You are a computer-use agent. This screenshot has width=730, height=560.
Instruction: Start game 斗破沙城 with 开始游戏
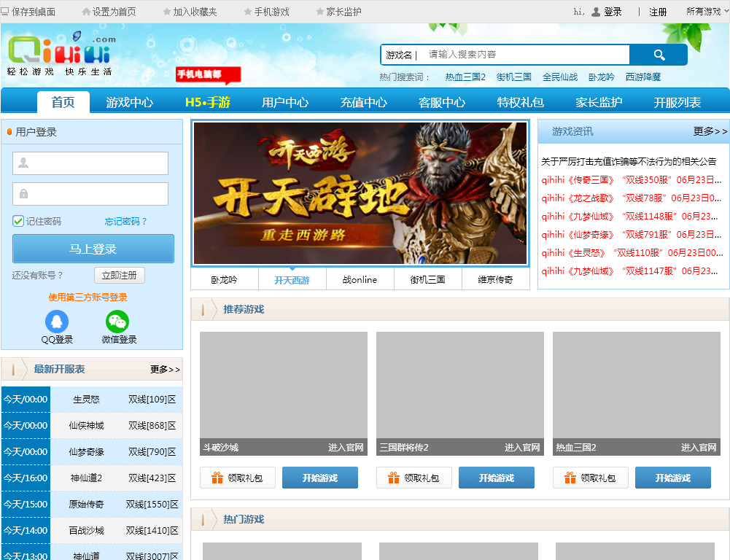pos(320,478)
